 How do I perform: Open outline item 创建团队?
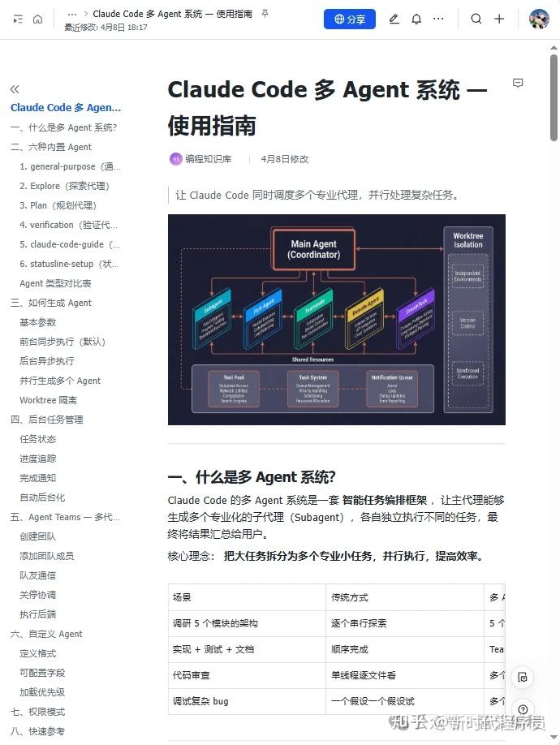click(x=38, y=536)
